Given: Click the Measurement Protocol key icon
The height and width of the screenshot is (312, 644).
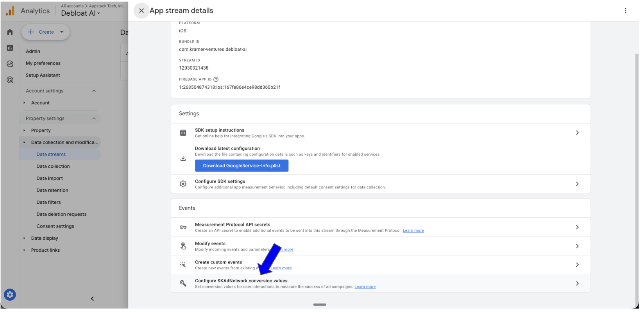Looking at the screenshot, I should pyautogui.click(x=183, y=227).
